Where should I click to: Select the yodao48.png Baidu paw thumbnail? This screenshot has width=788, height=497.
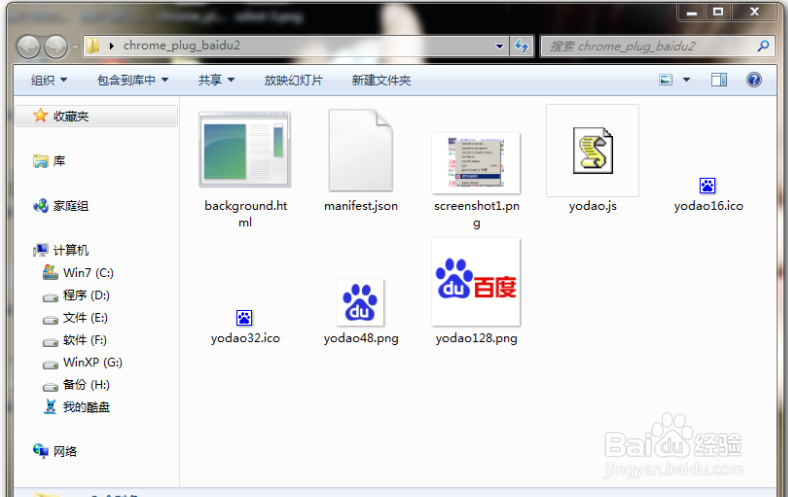(360, 303)
